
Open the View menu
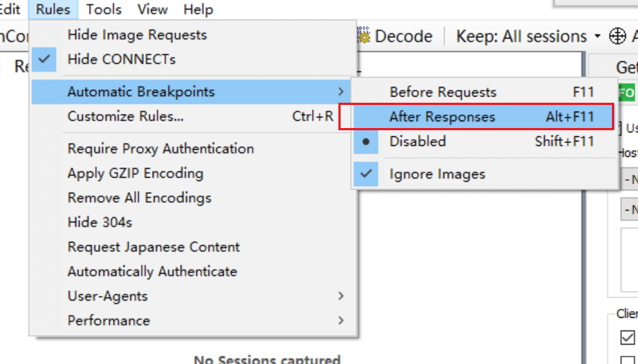click(x=153, y=10)
